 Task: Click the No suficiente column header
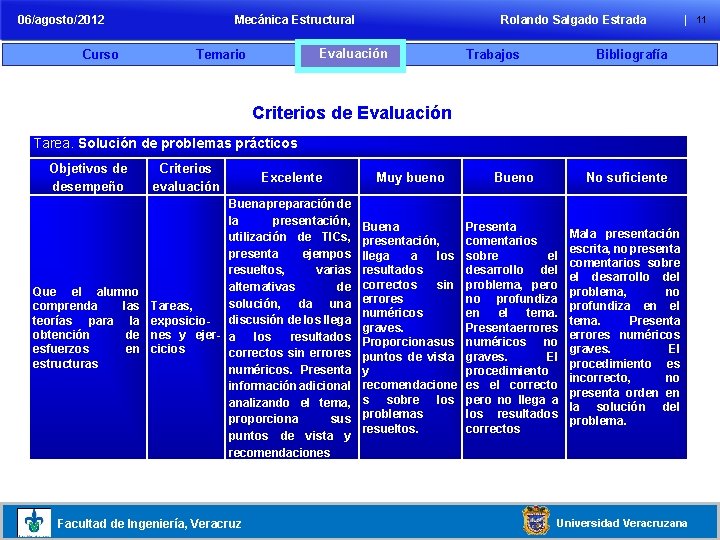627,177
